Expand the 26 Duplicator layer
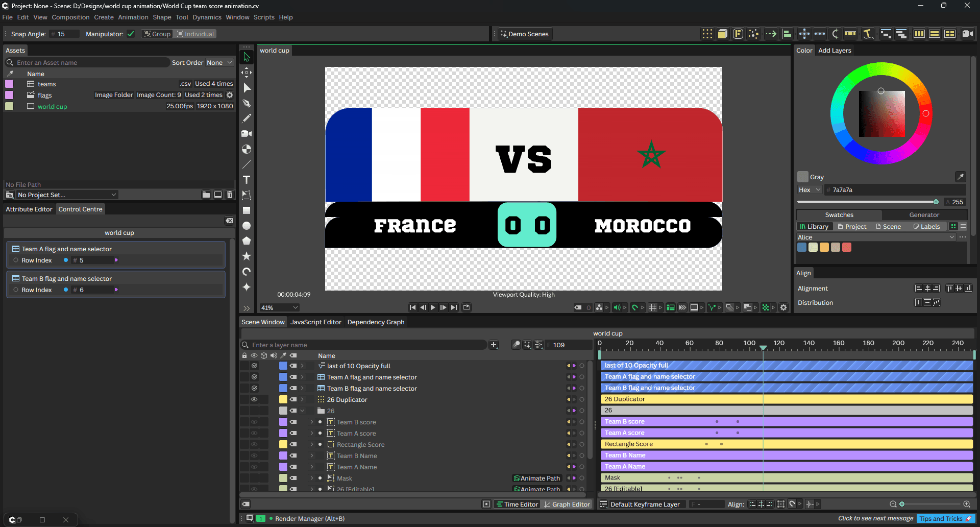 [x=302, y=399]
